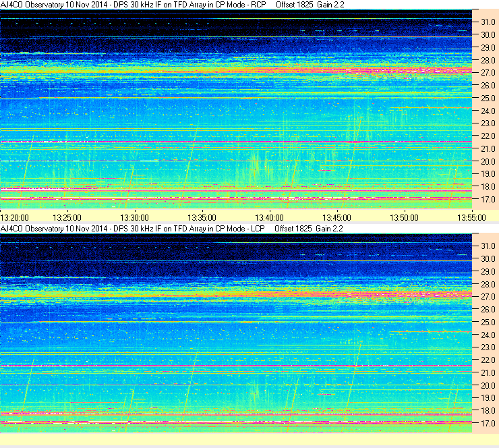Click the 23.0 frequency label on RCP chart
This screenshot has height=448, width=499.
pos(488,123)
